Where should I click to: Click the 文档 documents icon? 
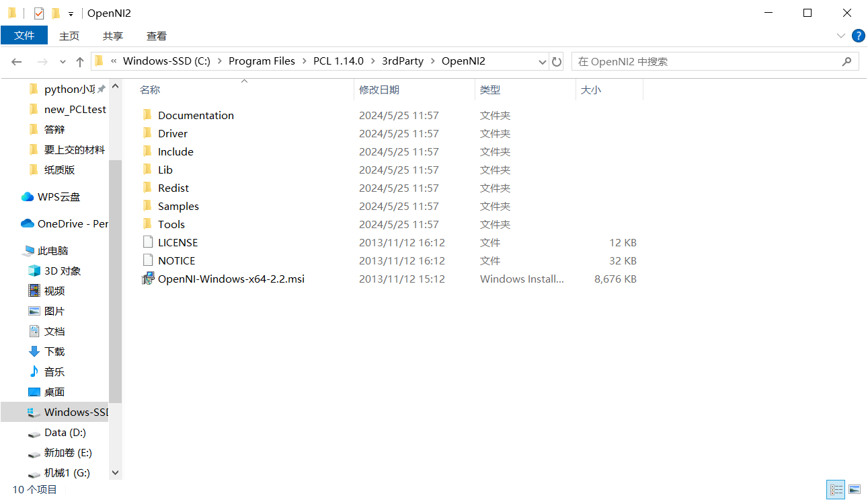34,331
